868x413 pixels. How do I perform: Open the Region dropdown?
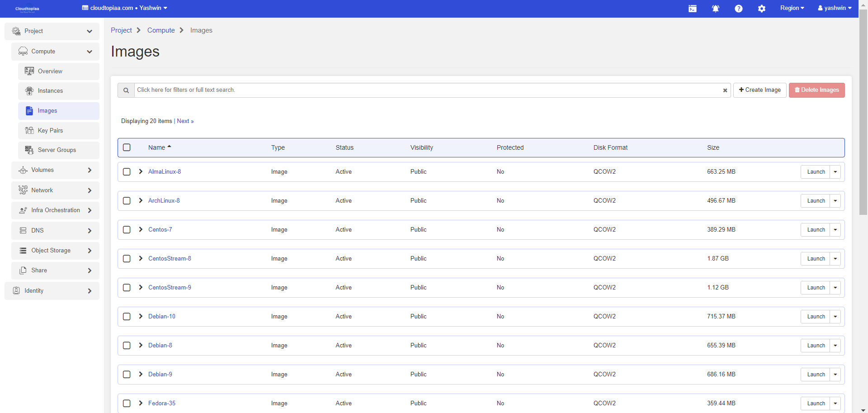pyautogui.click(x=792, y=8)
